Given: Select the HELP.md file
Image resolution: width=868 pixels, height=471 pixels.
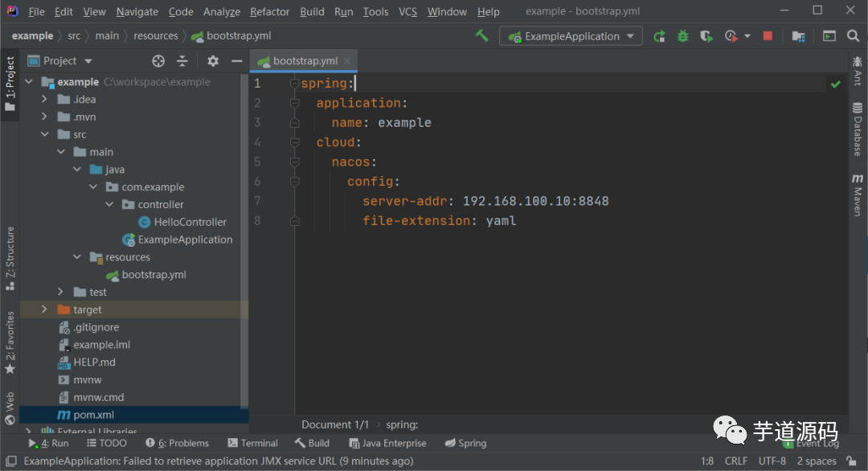Looking at the screenshot, I should pyautogui.click(x=94, y=362).
